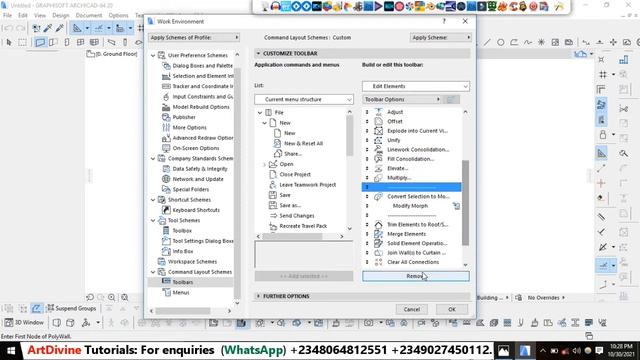
Task: Open Edit Elements toolbar dropdown
Action: point(416,86)
